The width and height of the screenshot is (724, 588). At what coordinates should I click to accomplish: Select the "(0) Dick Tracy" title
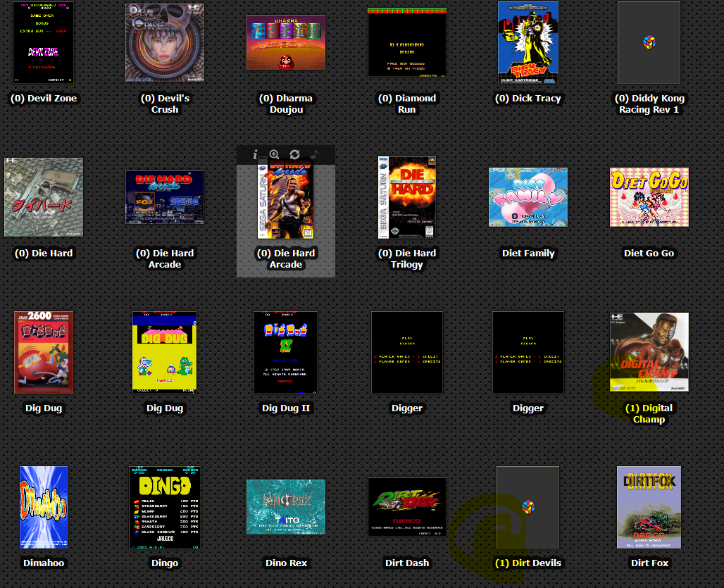(528, 99)
